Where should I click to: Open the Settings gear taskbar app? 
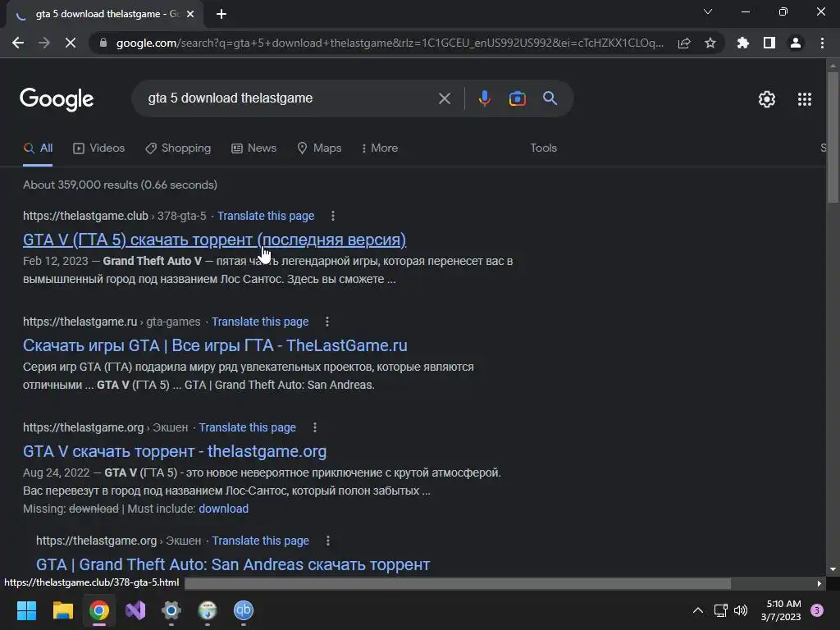coord(171,610)
